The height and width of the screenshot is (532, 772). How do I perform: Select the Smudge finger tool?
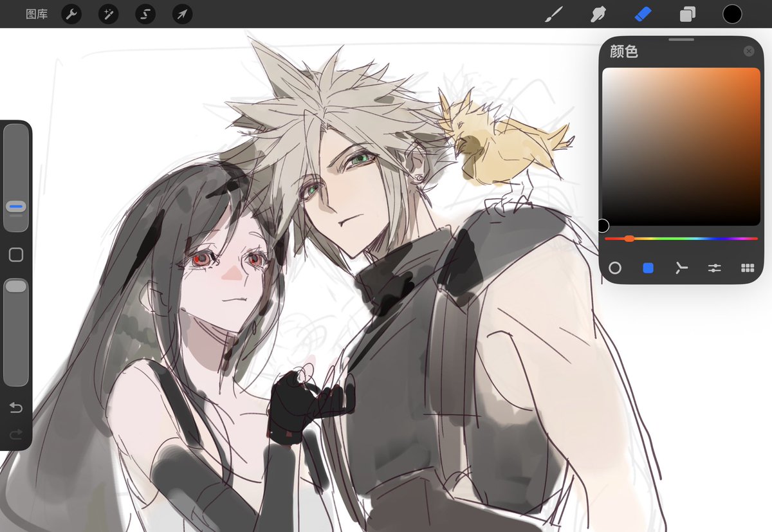(x=598, y=14)
